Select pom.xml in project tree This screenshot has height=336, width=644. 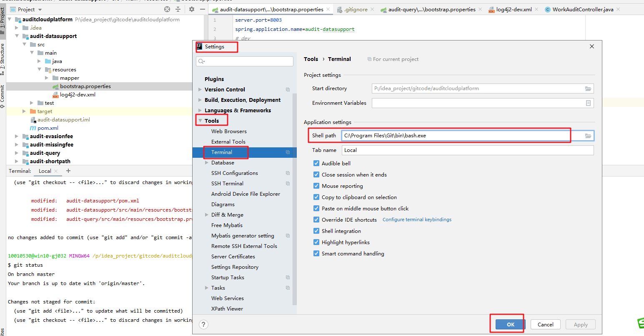tap(48, 128)
